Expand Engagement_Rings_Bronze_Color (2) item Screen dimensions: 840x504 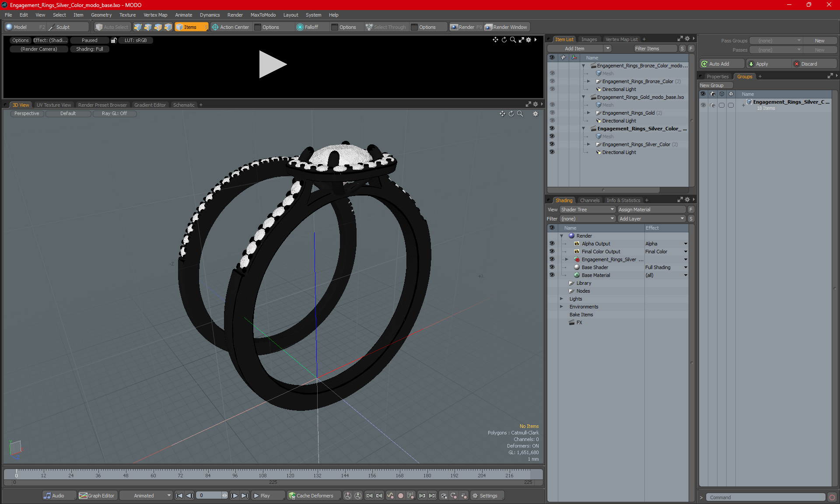point(588,81)
